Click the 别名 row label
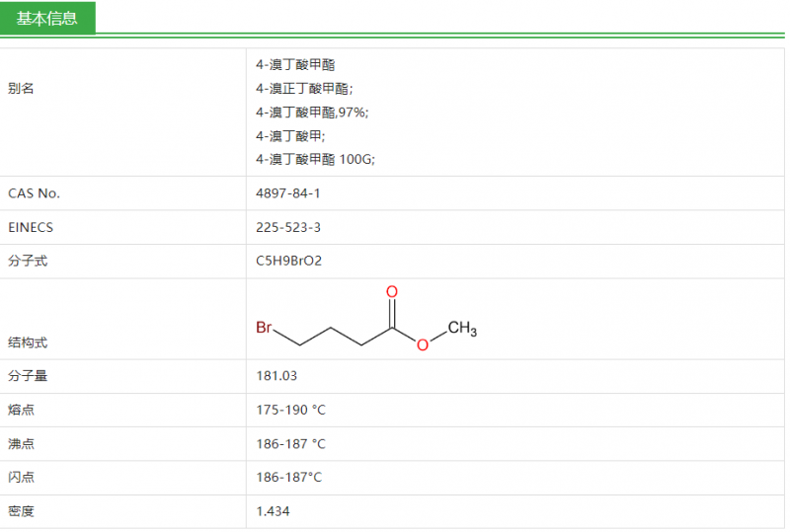The height and width of the screenshot is (532, 790). click(x=21, y=89)
